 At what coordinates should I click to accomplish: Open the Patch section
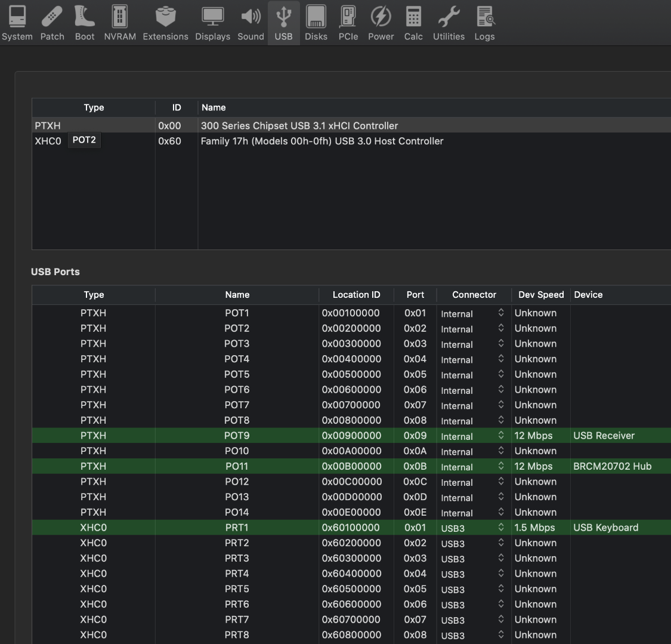pos(52,23)
